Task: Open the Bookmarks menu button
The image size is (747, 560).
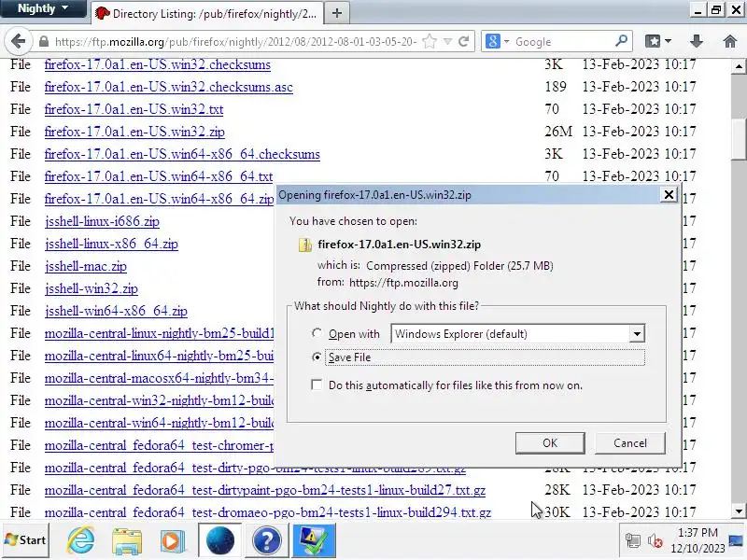Action: pos(658,41)
